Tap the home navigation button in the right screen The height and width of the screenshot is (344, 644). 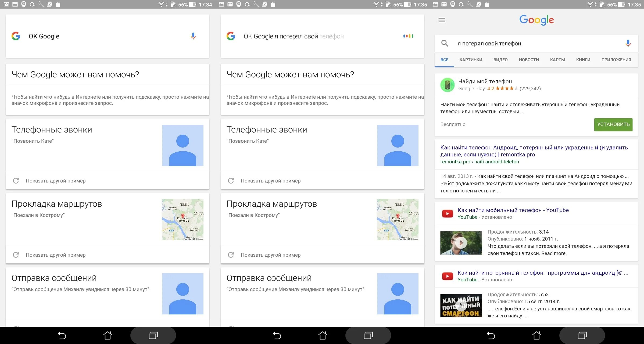(536, 335)
